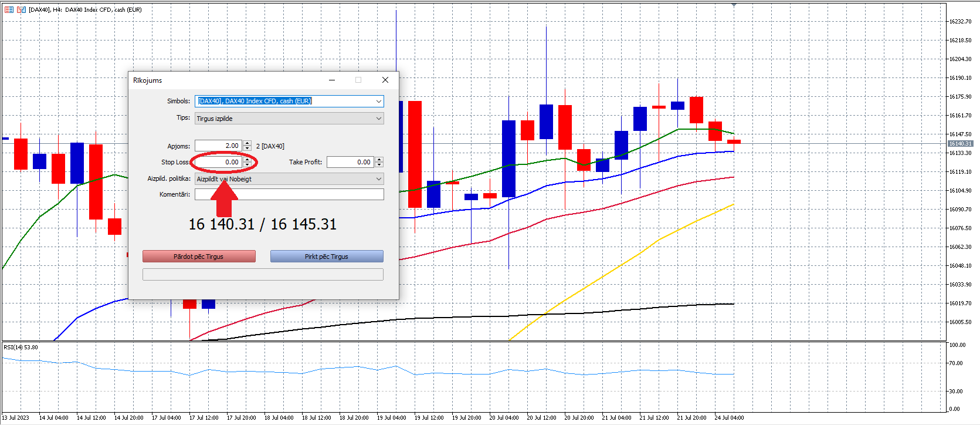Viewport: 980px width, 425px height.
Task: Lower Stop Loss value using down arrow
Action: [247, 164]
